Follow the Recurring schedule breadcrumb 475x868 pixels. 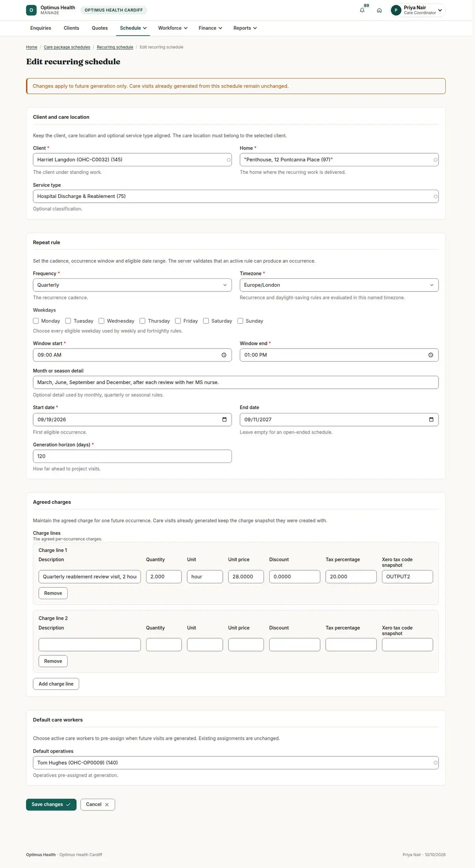(x=115, y=47)
